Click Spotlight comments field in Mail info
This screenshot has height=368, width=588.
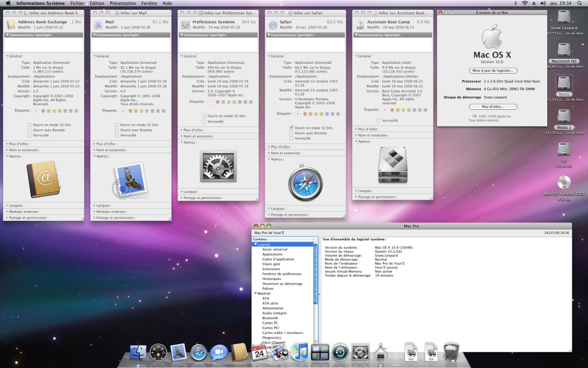pyautogui.click(x=130, y=45)
